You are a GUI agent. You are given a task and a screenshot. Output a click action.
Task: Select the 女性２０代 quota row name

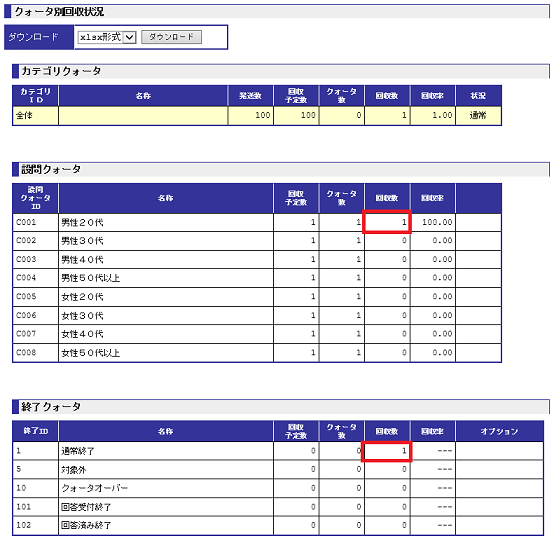tap(82, 297)
